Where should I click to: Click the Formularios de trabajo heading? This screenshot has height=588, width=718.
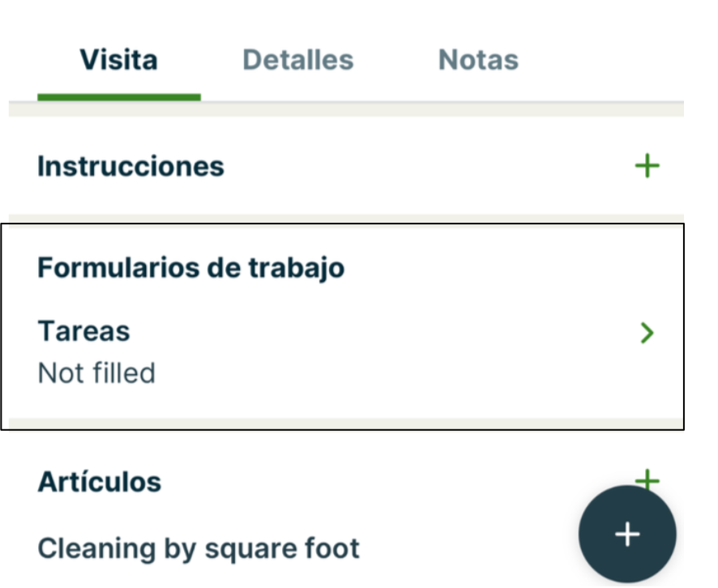pos(190,267)
